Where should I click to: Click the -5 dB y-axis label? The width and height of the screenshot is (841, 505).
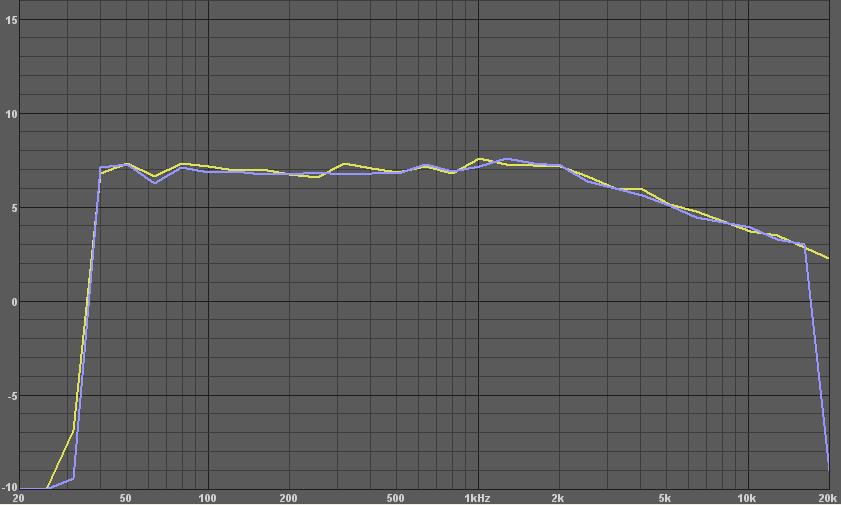pos(13,396)
